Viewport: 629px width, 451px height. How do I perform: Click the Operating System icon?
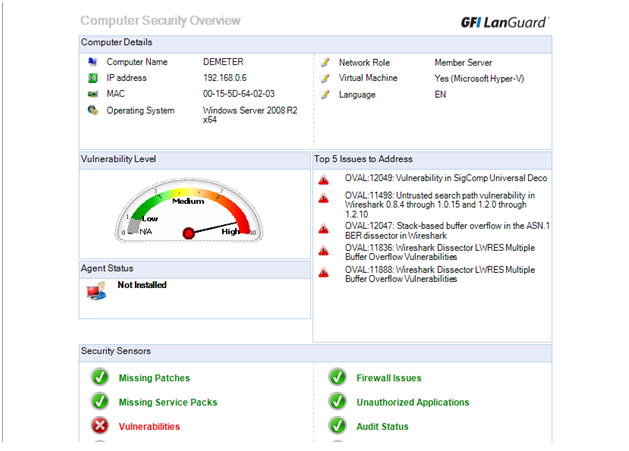[93, 110]
